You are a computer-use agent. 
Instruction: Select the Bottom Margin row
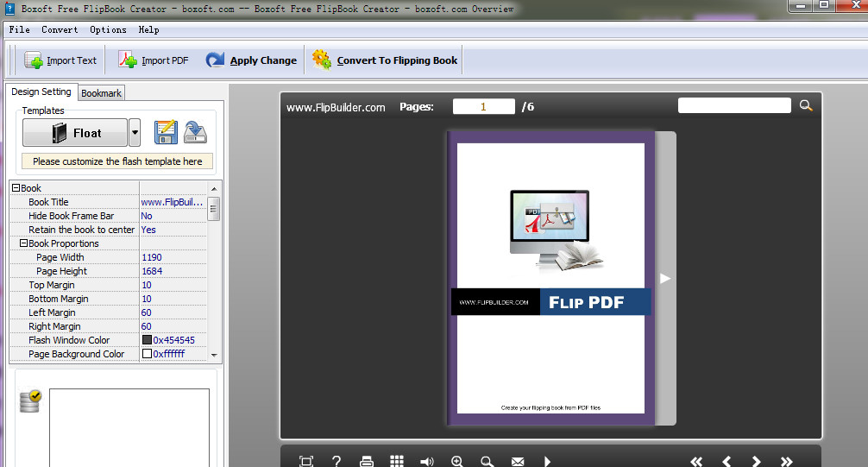point(108,300)
